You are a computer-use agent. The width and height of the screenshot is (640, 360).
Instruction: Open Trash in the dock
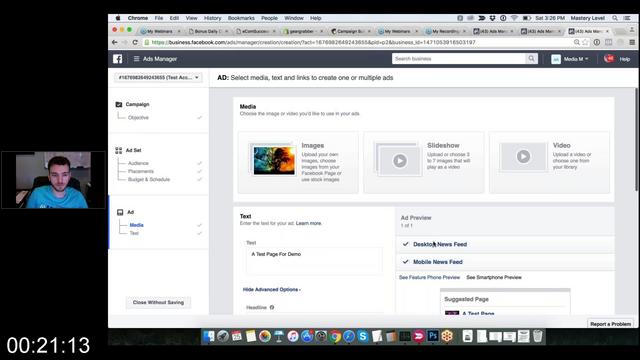(538, 336)
